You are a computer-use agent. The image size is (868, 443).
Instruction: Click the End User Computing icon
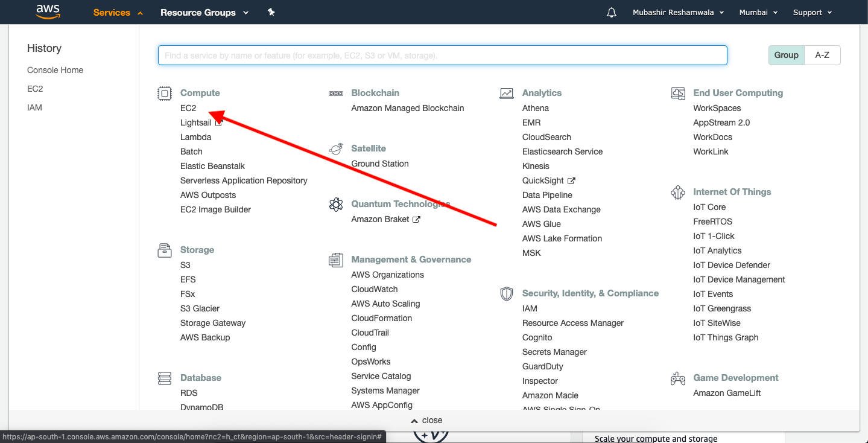(x=678, y=94)
